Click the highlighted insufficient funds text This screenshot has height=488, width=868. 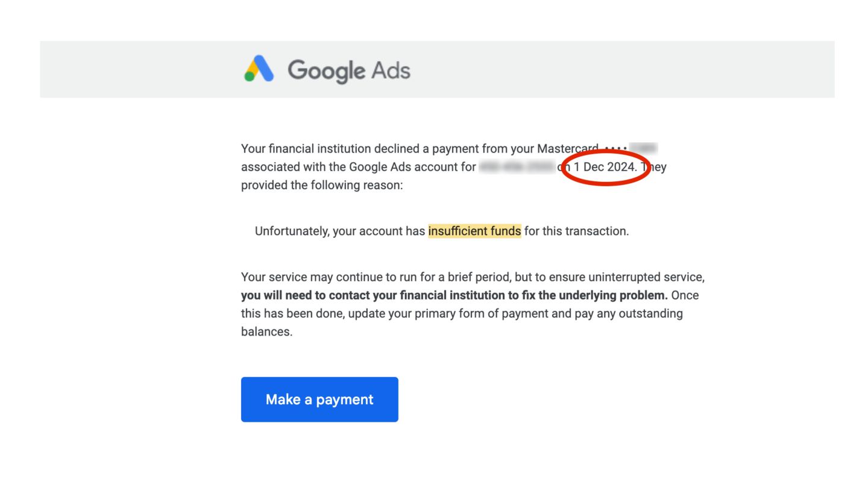point(474,231)
